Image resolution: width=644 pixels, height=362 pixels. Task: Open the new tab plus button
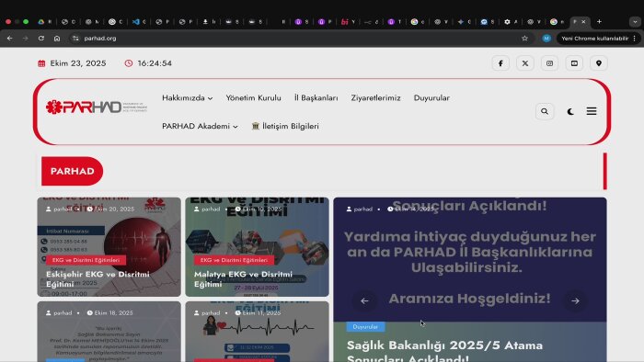(599, 22)
